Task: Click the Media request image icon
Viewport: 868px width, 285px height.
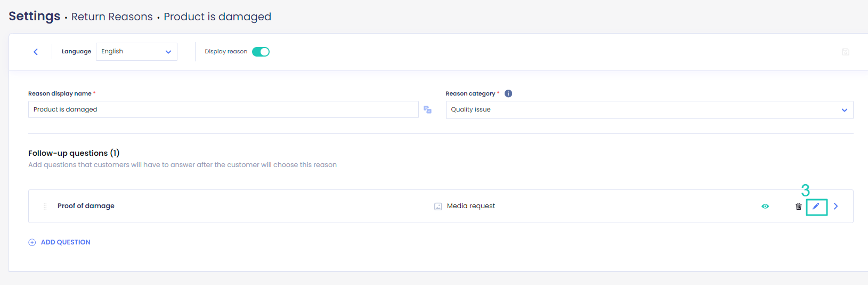Action: click(438, 206)
